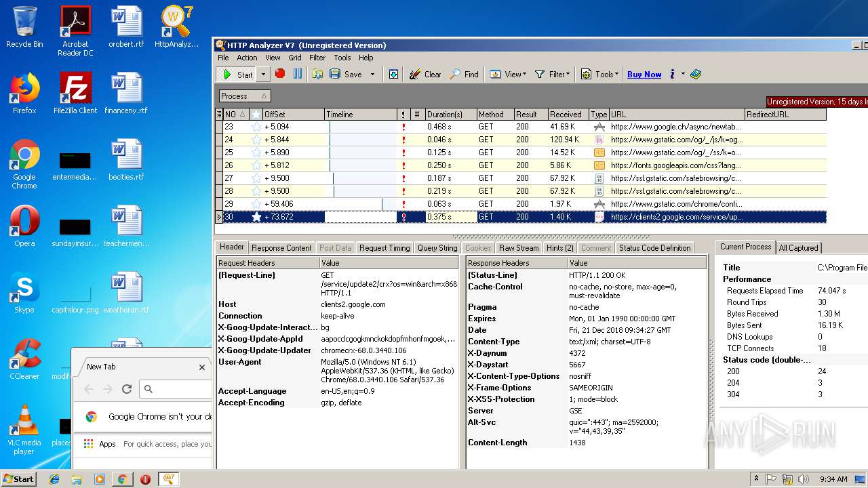
Task: Open the Start button dropdown arrow
Action: pos(263,75)
